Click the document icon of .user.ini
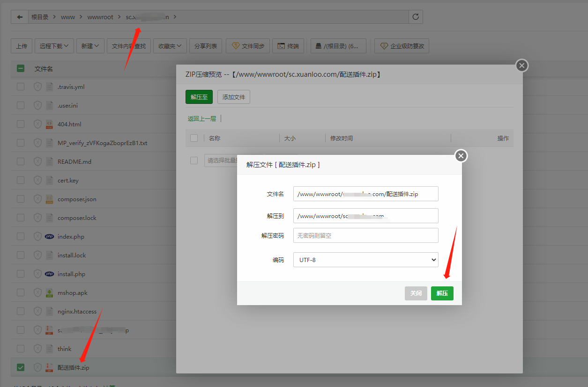The width and height of the screenshot is (588, 387). coord(49,105)
